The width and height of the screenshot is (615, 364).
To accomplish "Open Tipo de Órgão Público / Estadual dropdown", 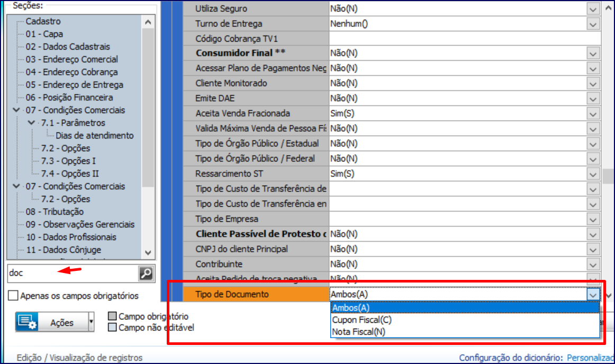I will [x=593, y=144].
